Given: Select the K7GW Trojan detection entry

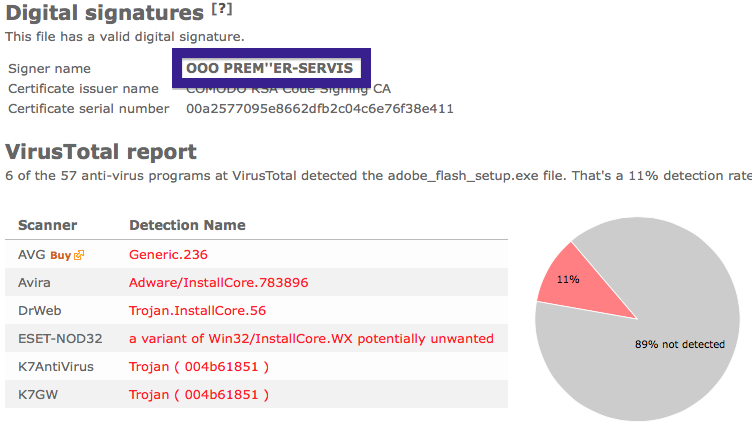Looking at the screenshot, I should pos(199,395).
